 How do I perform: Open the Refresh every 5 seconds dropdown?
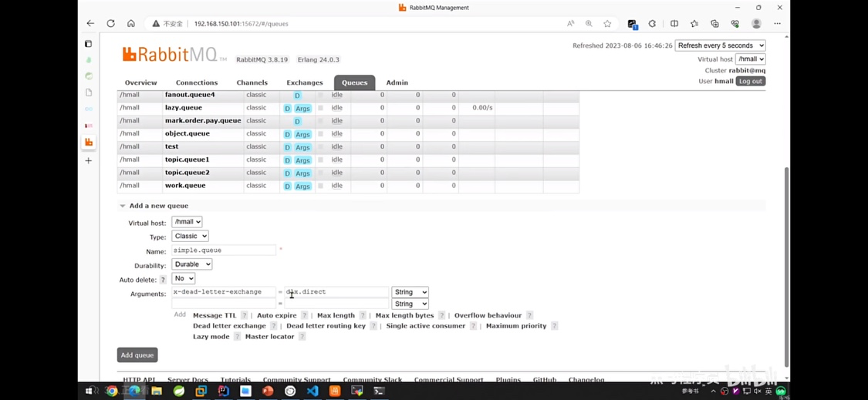[x=720, y=45]
